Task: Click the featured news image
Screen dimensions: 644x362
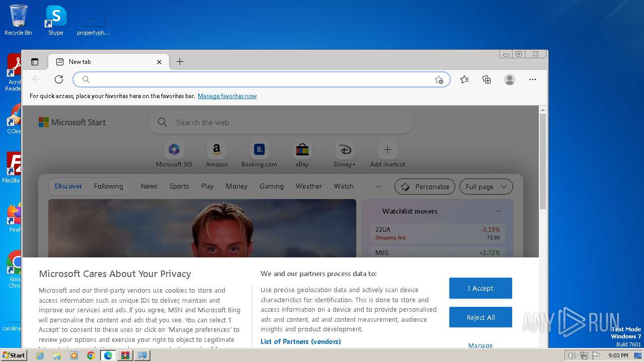Action: coord(202,228)
